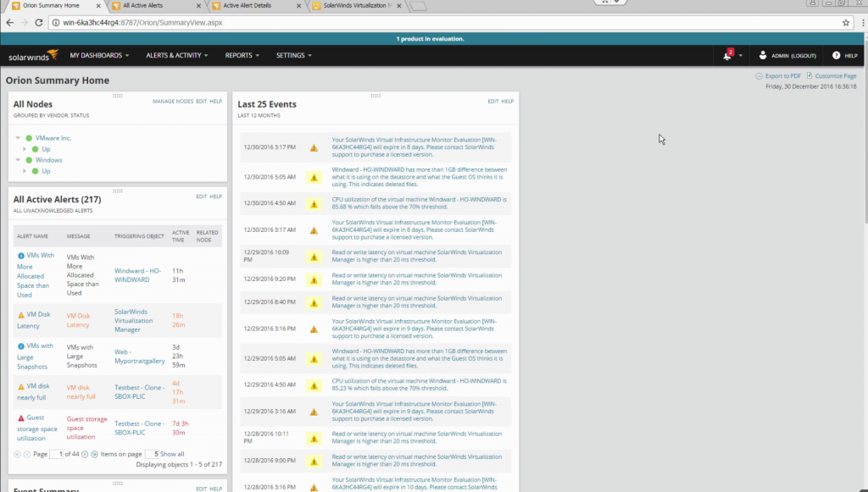Expand Up status under VMware Inc.
This screenshot has width=868, height=492.
(25, 149)
